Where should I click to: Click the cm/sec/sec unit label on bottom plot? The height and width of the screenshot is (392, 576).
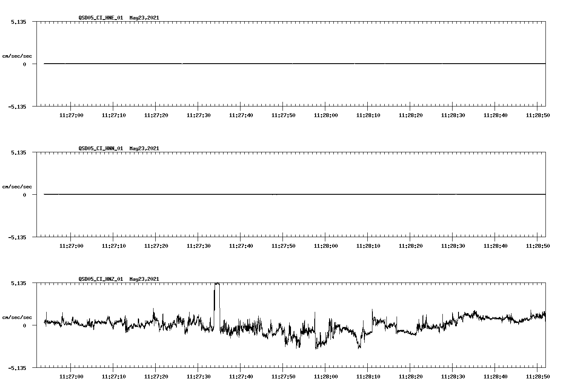[17, 317]
